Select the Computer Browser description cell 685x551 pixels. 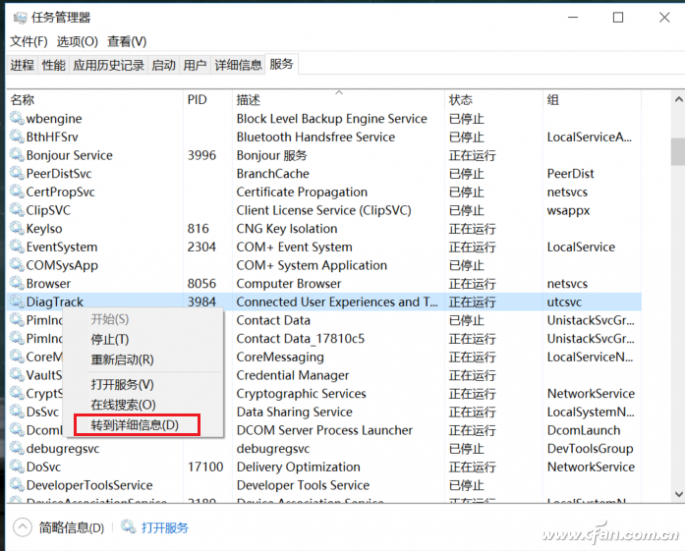click(x=288, y=284)
